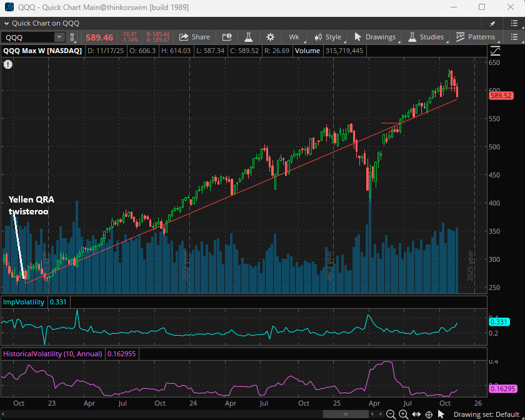Click the zoom in magnifier icon
525x420 pixels.
pos(404,414)
